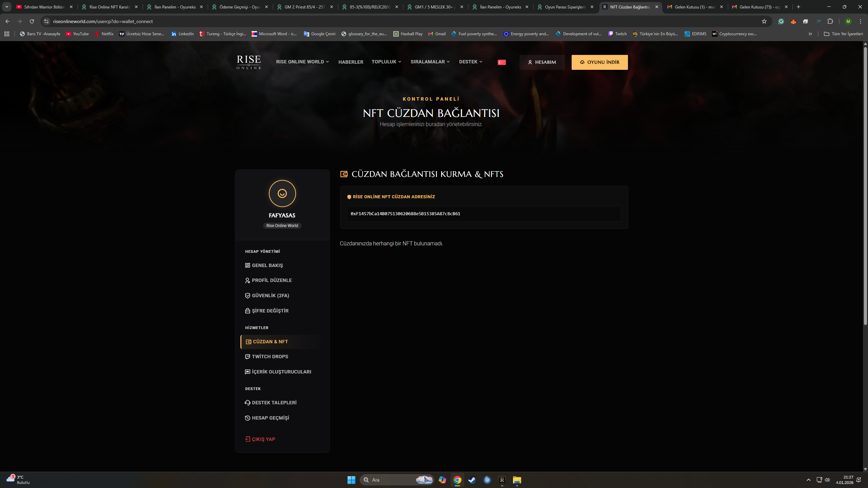Switch to the Oyun Parası Siparişleri tab

pos(566,7)
